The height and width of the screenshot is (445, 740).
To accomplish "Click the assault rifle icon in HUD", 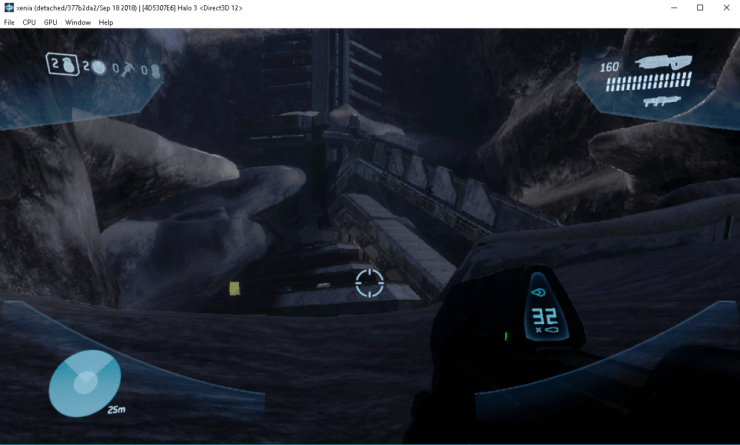I will (664, 62).
